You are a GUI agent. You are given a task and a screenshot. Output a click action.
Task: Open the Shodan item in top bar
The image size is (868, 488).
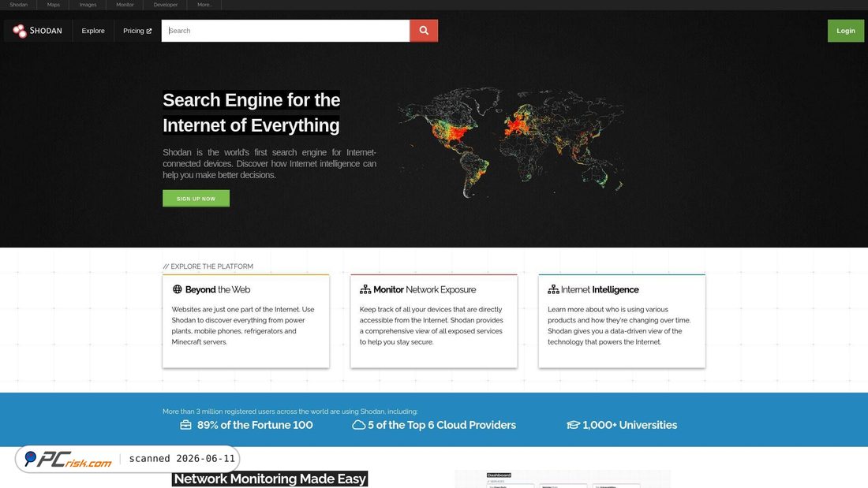coord(18,5)
